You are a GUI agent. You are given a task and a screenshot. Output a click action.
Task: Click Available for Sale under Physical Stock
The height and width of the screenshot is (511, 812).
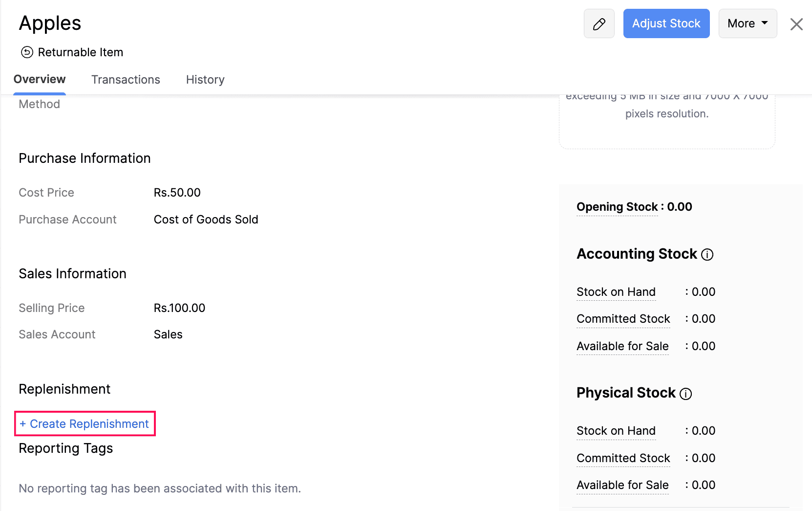tap(622, 485)
